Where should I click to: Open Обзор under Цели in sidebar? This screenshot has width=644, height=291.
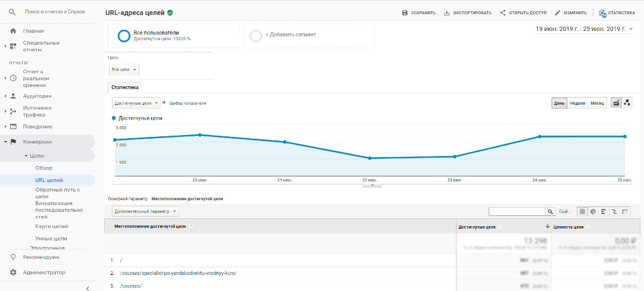(x=44, y=168)
